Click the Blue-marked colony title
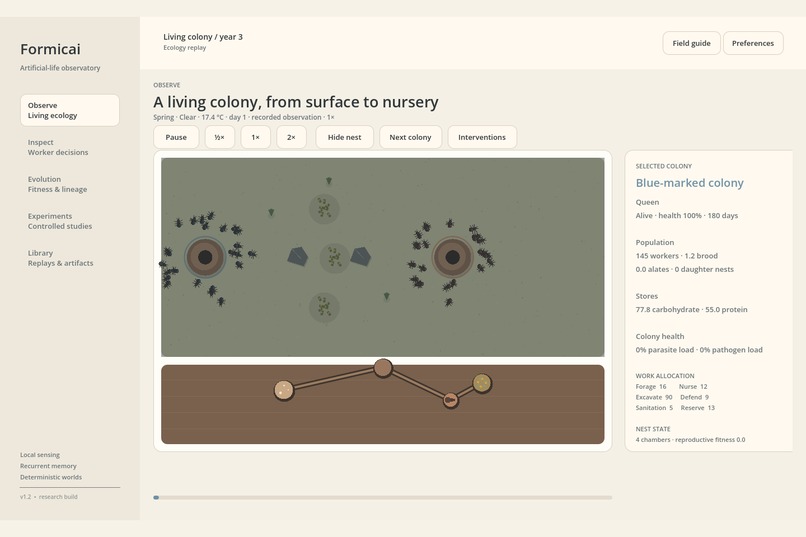This screenshot has width=806, height=537. pos(689,183)
